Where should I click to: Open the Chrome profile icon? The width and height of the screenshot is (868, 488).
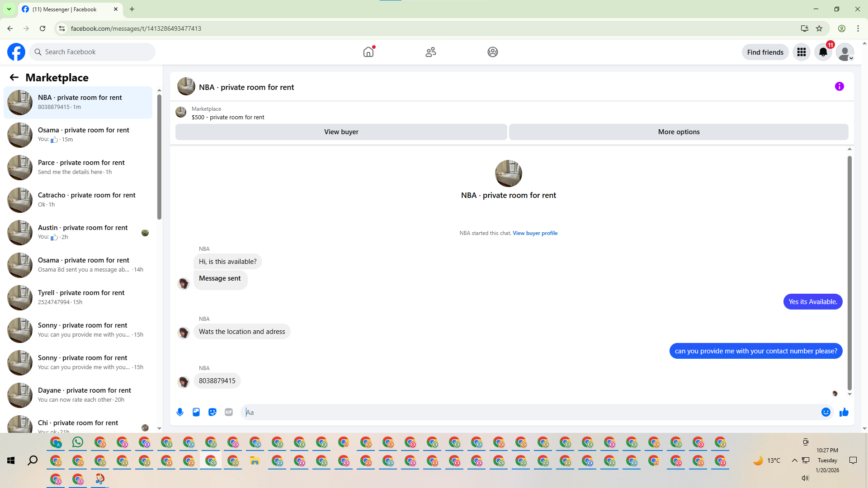pyautogui.click(x=842, y=28)
